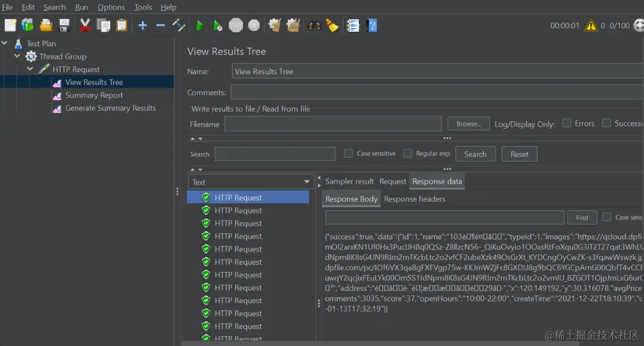Image resolution: width=644 pixels, height=346 pixels.
Task: Click the split pane arrows beside Sampler result
Action: point(319,182)
